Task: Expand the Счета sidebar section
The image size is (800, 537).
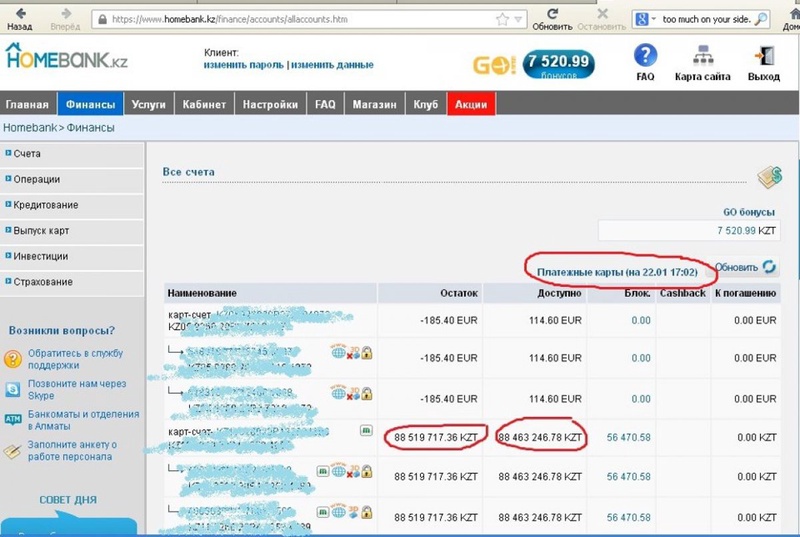Action: coord(33,153)
